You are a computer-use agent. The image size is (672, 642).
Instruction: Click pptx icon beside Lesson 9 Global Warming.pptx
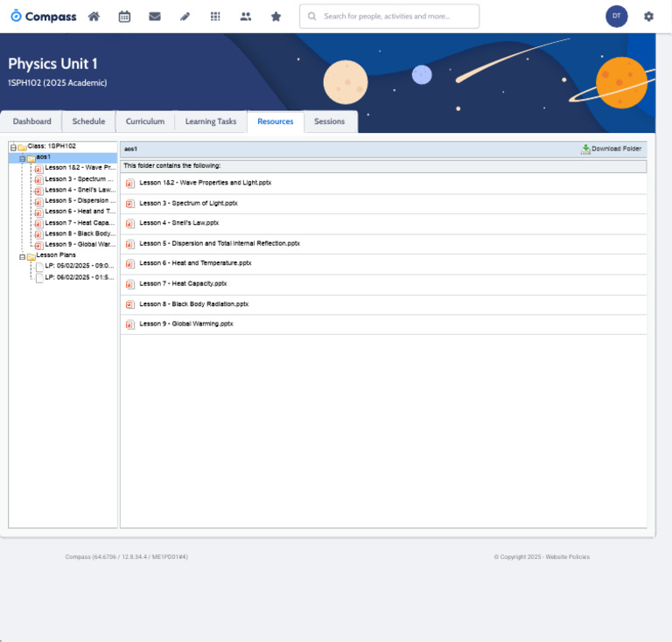pyautogui.click(x=129, y=324)
